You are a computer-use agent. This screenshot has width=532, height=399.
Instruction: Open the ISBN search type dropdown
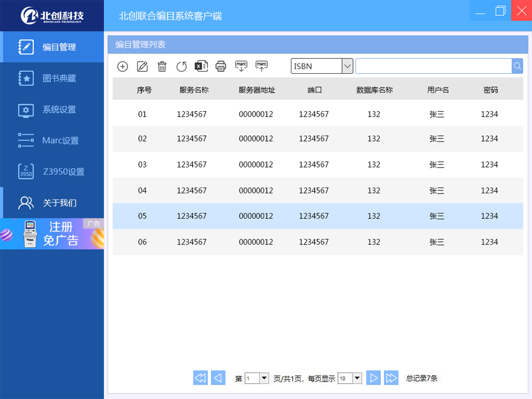click(347, 66)
